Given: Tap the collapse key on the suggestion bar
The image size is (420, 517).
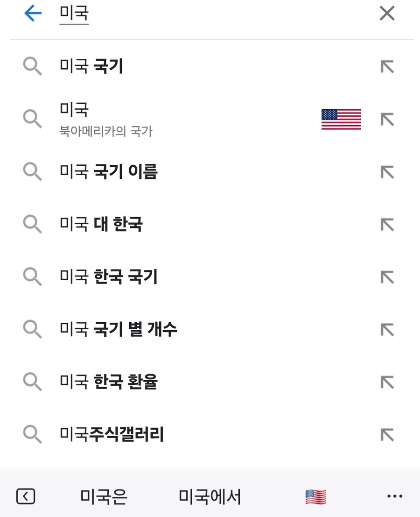Looking at the screenshot, I should [26, 496].
